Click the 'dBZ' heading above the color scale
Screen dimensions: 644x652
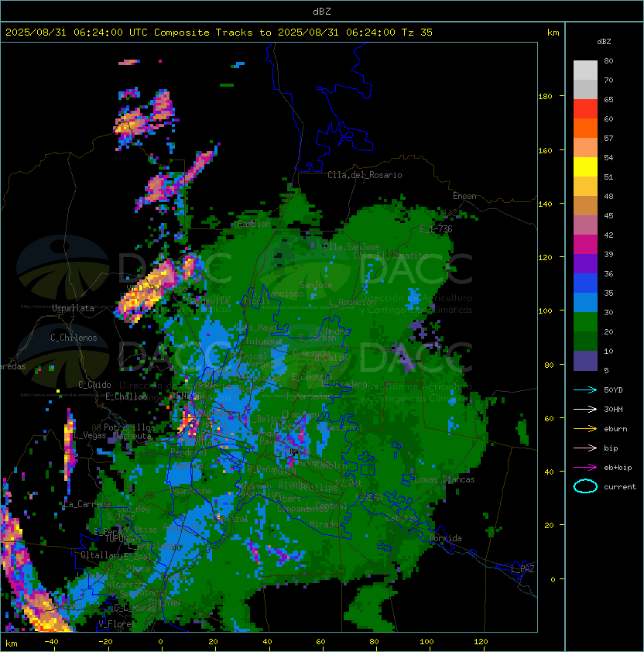click(x=604, y=42)
